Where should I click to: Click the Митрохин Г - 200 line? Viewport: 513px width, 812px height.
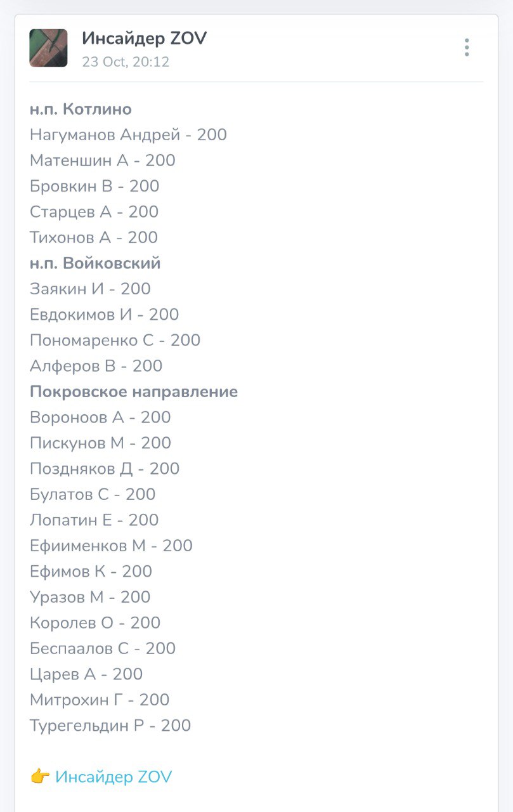[100, 700]
